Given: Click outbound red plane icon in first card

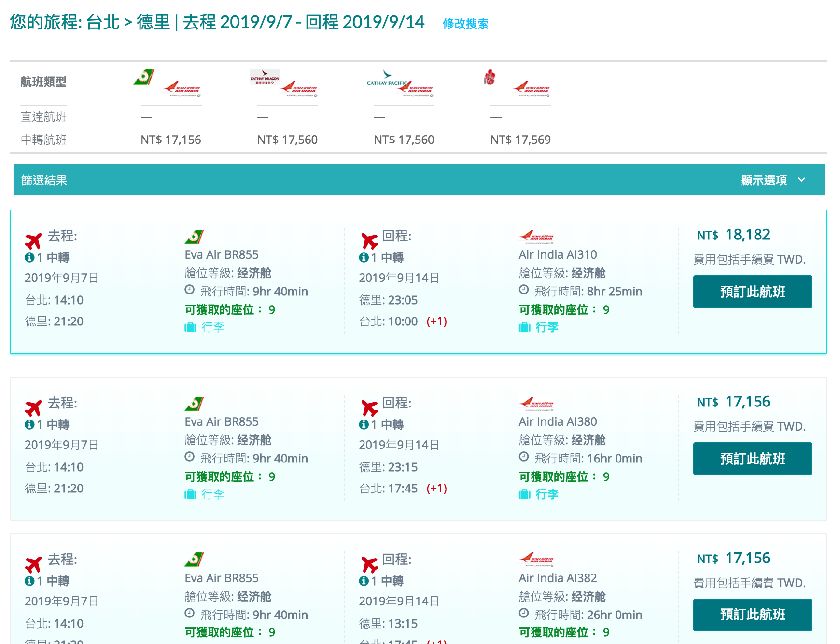Looking at the screenshot, I should click(33, 241).
